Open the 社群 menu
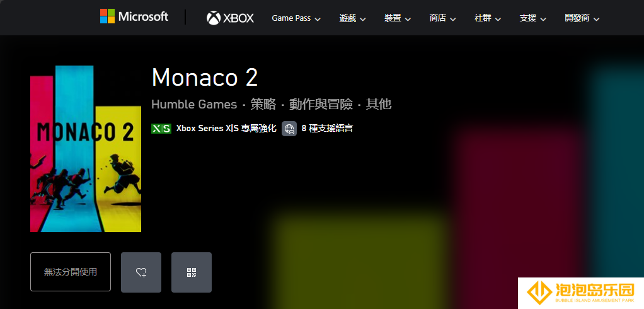The width and height of the screenshot is (644, 309). tap(488, 18)
